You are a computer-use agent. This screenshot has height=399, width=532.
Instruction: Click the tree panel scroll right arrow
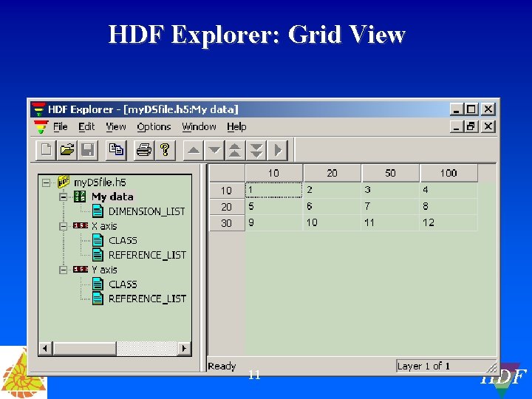coord(184,349)
